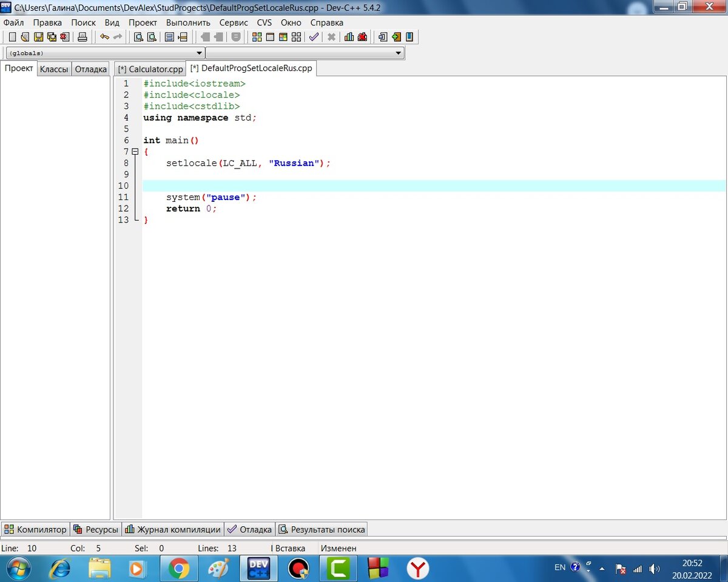Click the Insert snippet toolbar icon
This screenshot has height=582, width=728.
[x=383, y=37]
